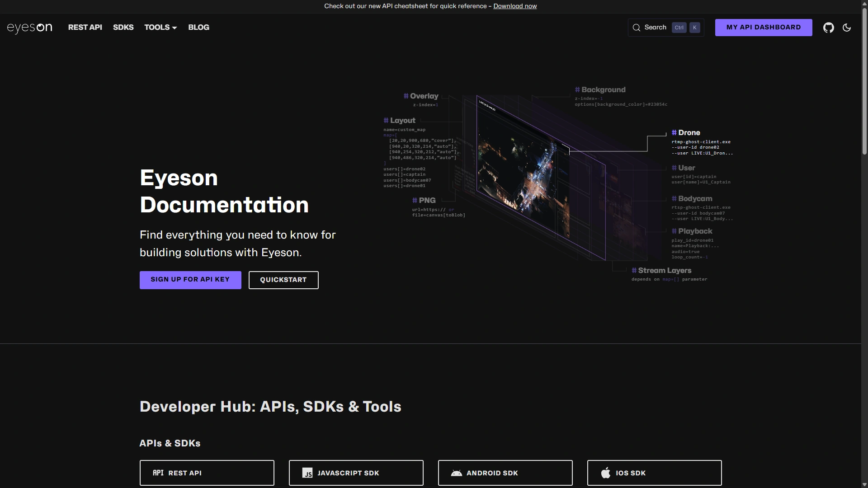The height and width of the screenshot is (488, 868).
Task: Open My API Dashboard
Action: pyautogui.click(x=764, y=28)
